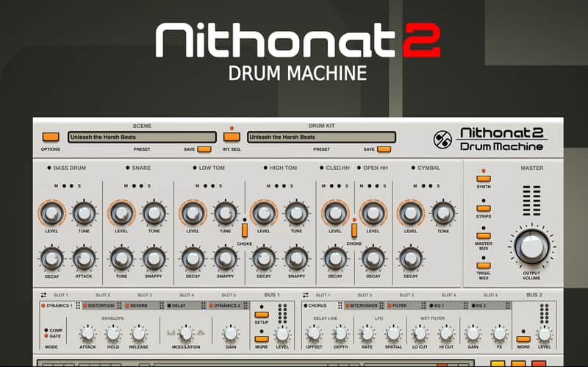Toggle the Trigg. MIDI button
The width and height of the screenshot is (588, 367).
pos(484,266)
